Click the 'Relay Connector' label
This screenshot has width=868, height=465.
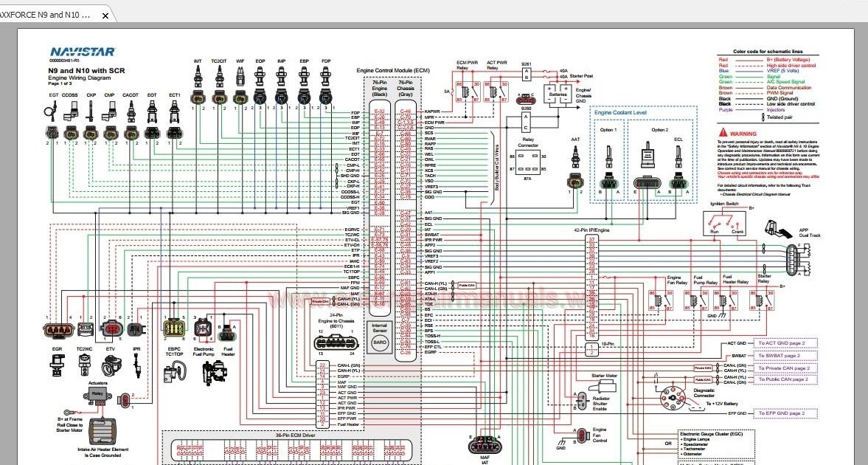tap(527, 143)
